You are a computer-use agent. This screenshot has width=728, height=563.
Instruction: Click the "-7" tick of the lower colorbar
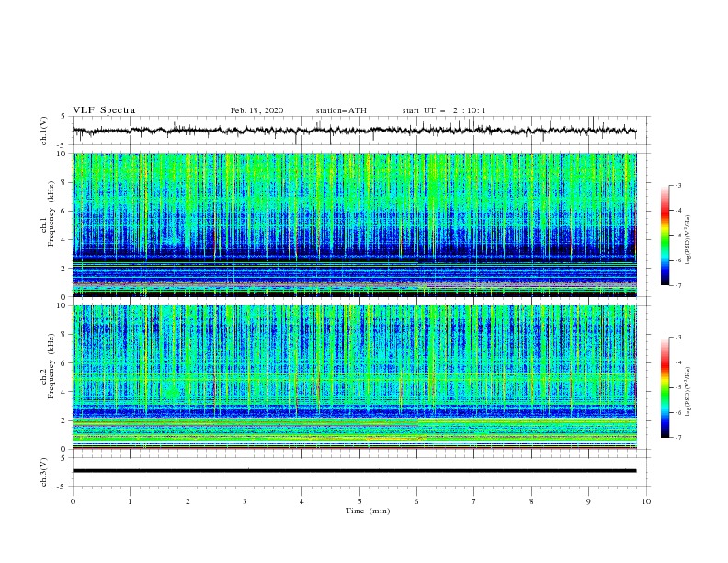(677, 438)
